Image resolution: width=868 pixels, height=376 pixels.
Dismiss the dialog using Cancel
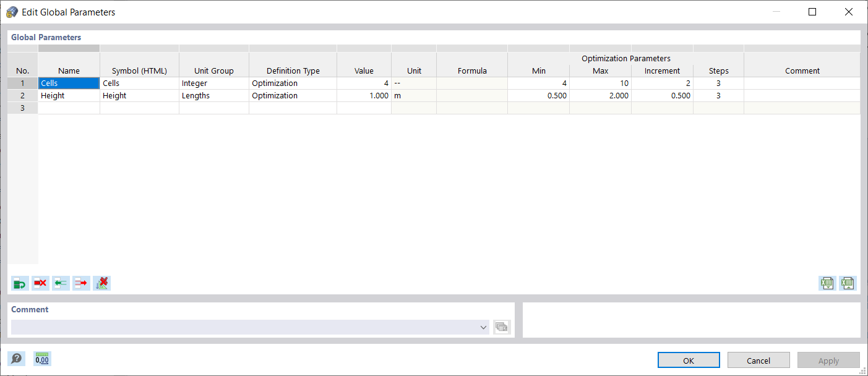pyautogui.click(x=758, y=360)
